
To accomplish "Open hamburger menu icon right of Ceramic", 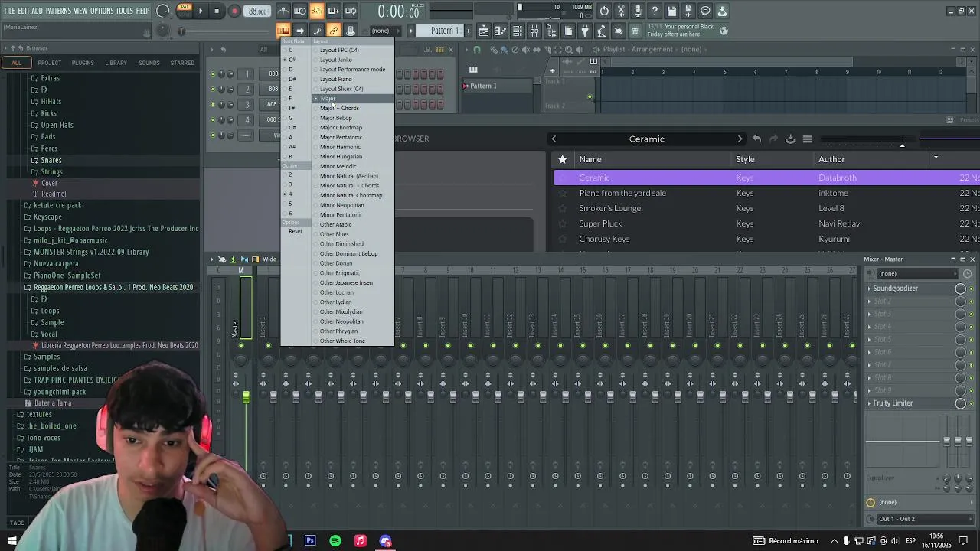I will (807, 139).
